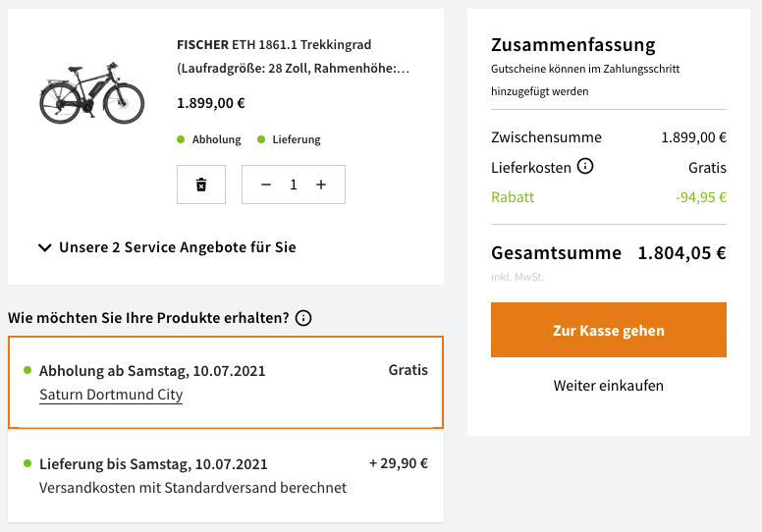
Task: Click the + 29,90 € delivery price
Action: point(399,463)
